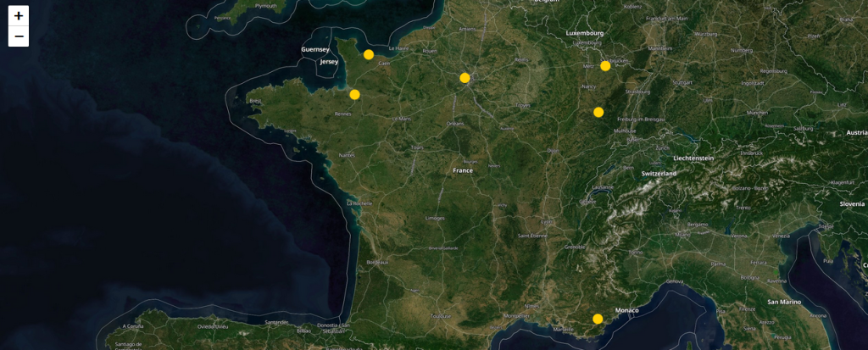Select the yellow marker near Caen
This screenshot has width=868, height=350.
pyautogui.click(x=369, y=55)
